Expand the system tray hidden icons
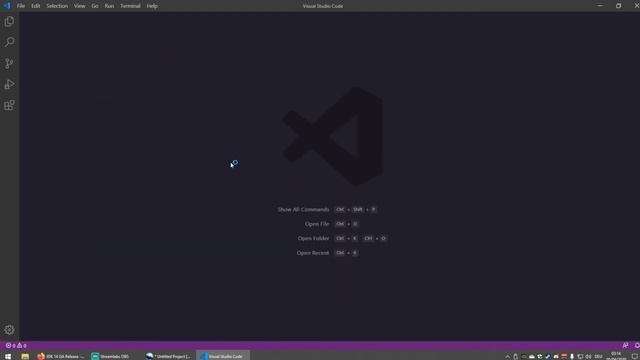 pyautogui.click(x=508, y=357)
